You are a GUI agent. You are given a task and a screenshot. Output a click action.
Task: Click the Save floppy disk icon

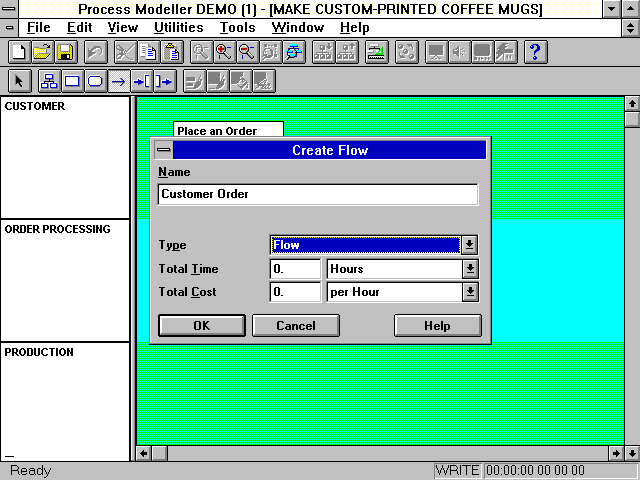pyautogui.click(x=64, y=52)
